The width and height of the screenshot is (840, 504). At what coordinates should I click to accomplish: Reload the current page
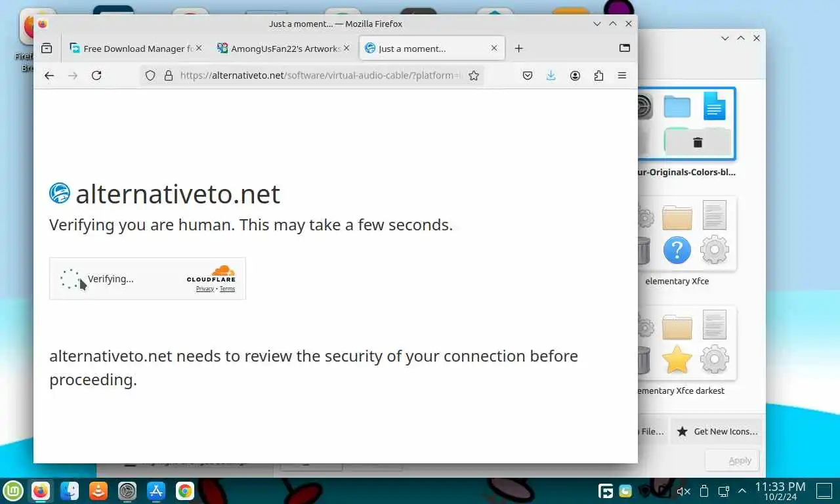click(x=96, y=75)
